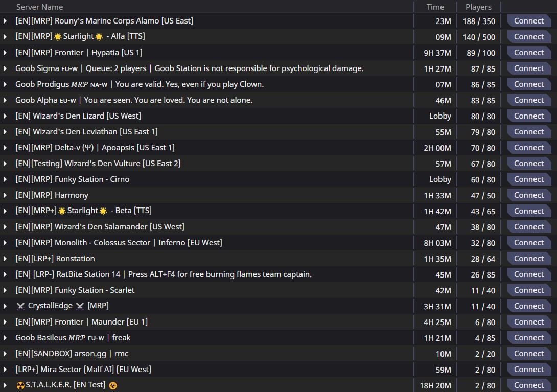Image resolution: width=557 pixels, height=392 pixels.
Task: Click Funky Station Scarlet server name
Action: coord(75,290)
